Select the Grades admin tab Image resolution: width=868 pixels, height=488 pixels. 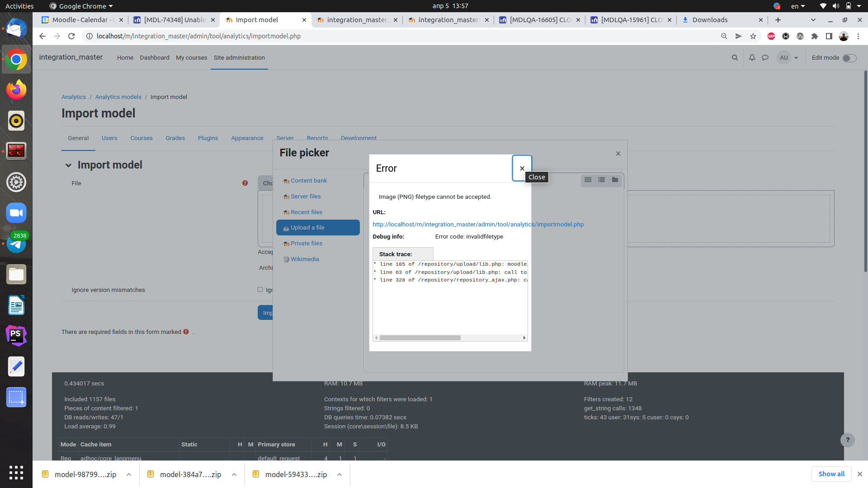pos(175,138)
